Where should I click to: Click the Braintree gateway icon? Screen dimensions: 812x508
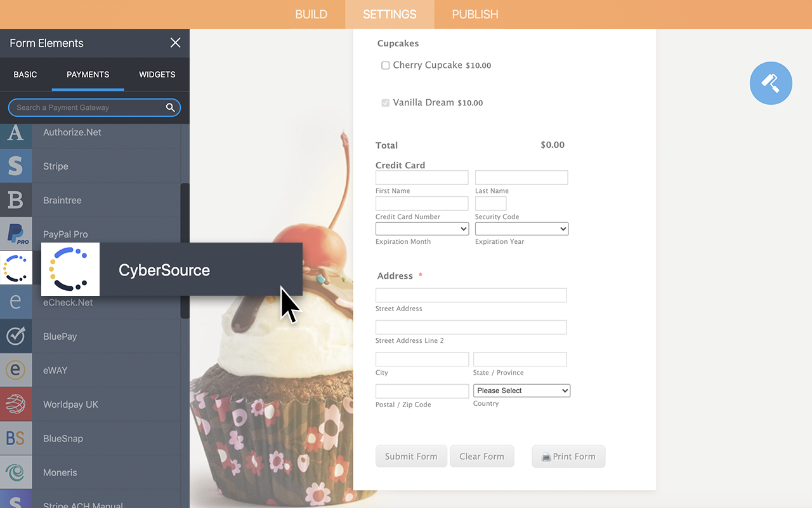(x=16, y=200)
